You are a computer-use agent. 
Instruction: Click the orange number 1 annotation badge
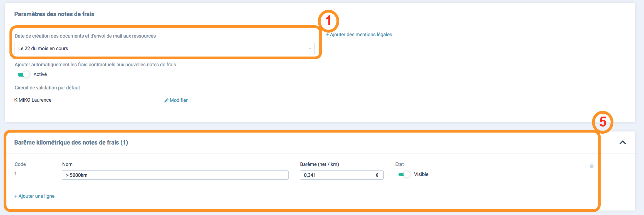click(328, 21)
